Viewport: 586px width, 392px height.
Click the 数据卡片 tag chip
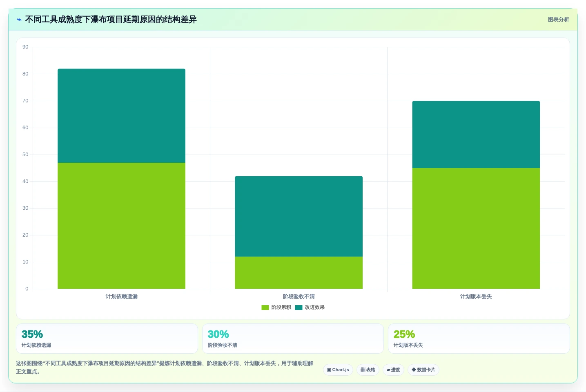tap(423, 370)
